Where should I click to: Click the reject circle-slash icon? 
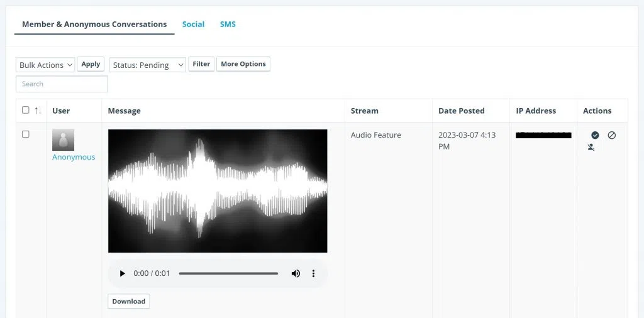click(611, 135)
